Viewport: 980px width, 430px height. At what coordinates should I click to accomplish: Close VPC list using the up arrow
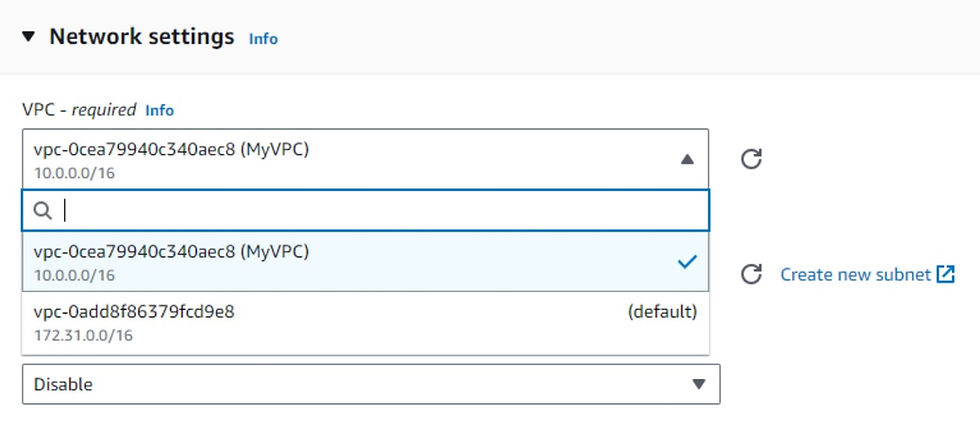tap(687, 159)
